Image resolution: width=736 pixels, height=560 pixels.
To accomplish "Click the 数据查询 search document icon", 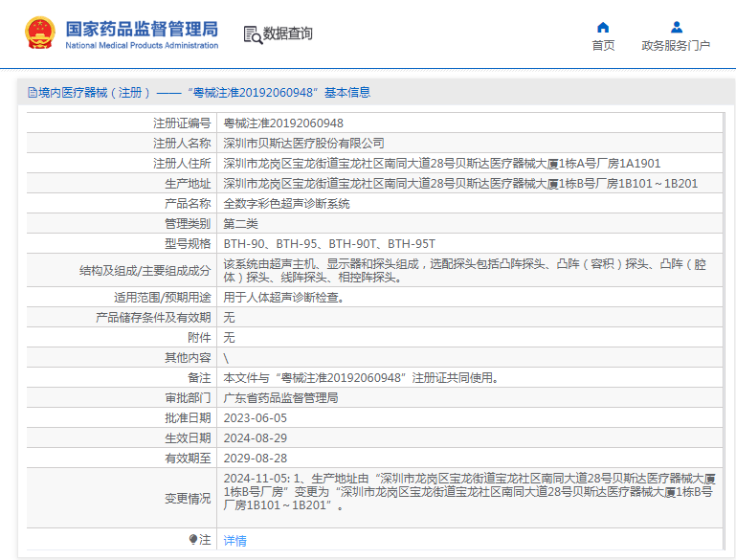I will click(253, 35).
